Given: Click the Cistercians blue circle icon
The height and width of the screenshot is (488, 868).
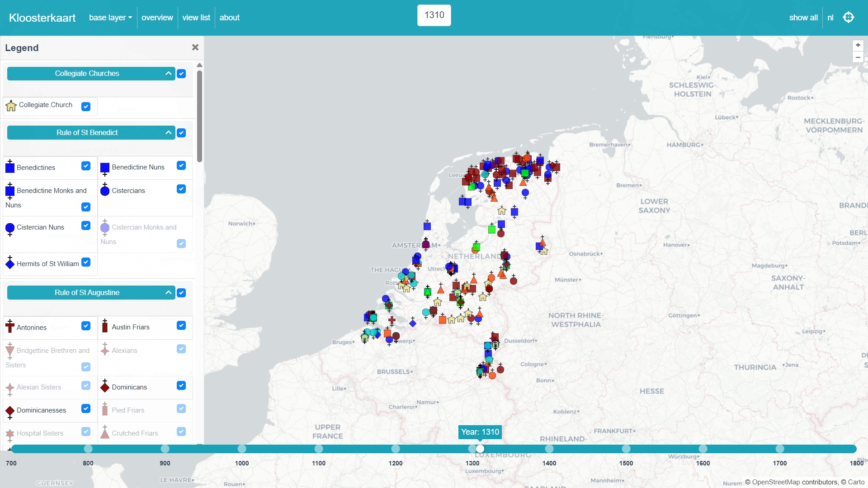Looking at the screenshot, I should (105, 190).
